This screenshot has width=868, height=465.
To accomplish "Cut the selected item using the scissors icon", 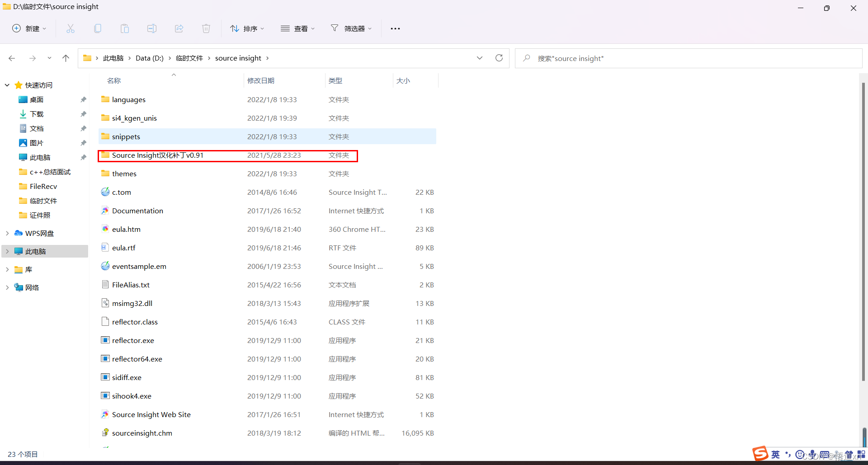I will pos(71,28).
